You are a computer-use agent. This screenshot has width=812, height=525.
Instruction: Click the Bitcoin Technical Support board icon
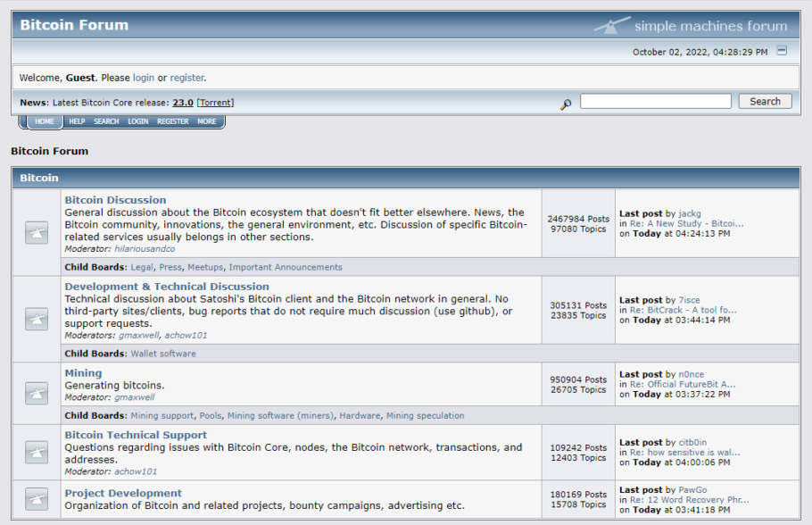pos(37,453)
